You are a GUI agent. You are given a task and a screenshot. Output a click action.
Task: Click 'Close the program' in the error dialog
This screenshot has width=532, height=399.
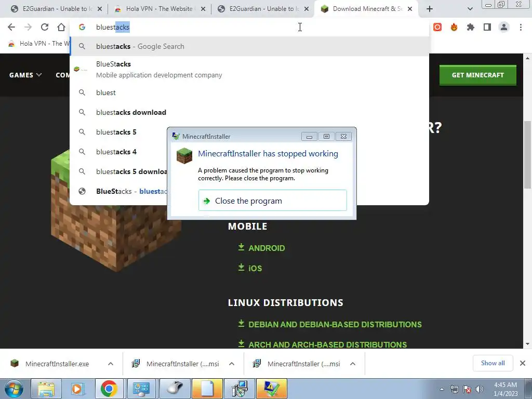[272, 201]
